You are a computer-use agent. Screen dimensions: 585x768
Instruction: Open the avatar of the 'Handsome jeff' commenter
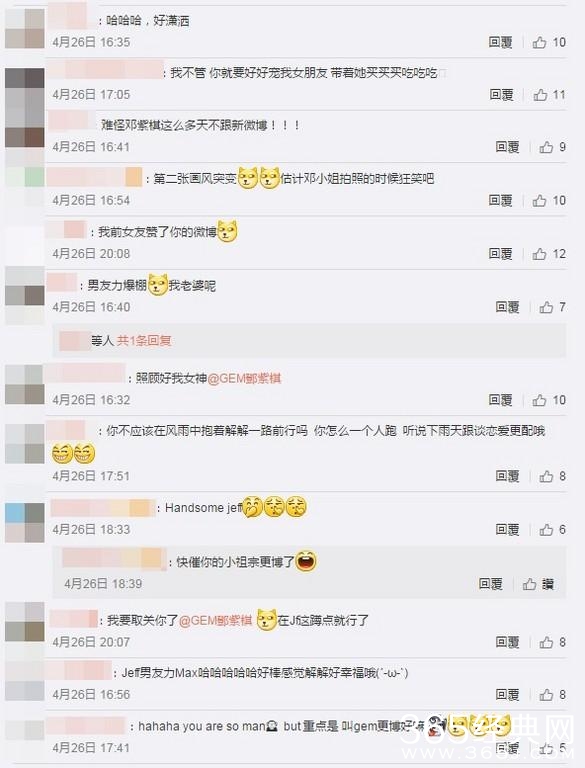click(x=24, y=523)
